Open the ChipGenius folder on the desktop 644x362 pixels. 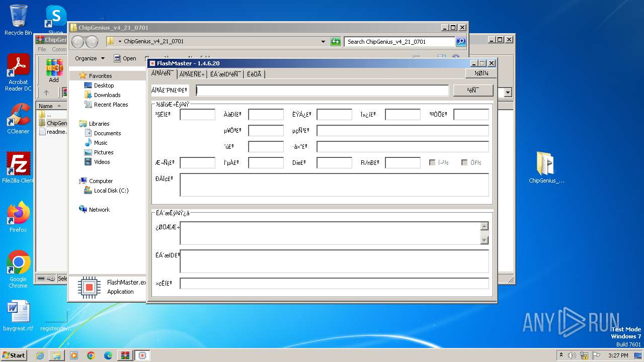546,167
